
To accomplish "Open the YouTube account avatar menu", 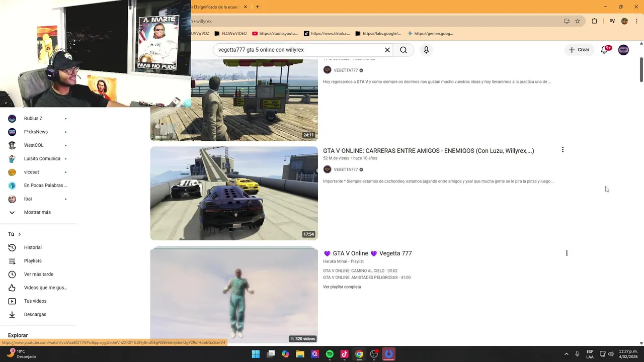I will pyautogui.click(x=623, y=50).
